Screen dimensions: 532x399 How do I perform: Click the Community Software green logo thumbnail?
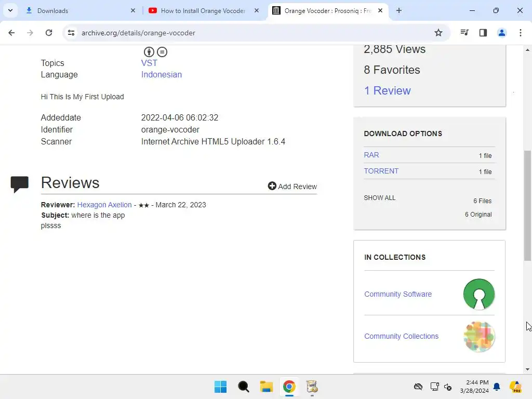(x=478, y=294)
